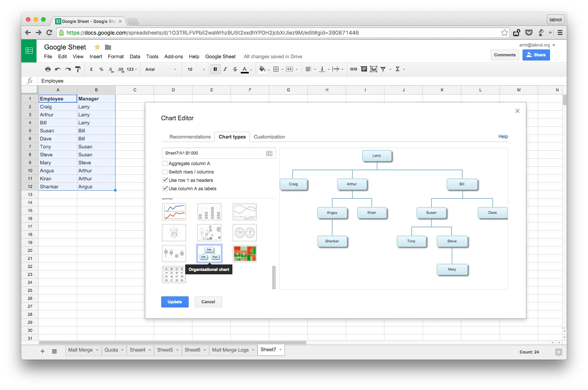Uncheck Use row 1 as headers

[x=165, y=180]
